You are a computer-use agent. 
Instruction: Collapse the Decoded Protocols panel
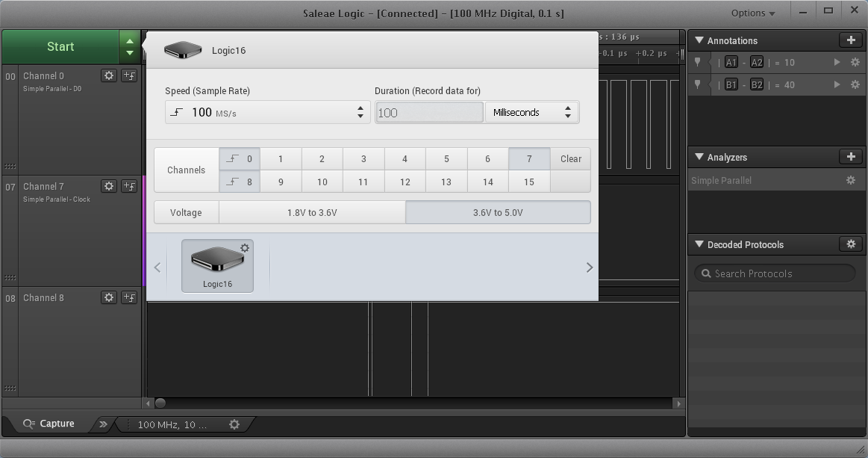tap(699, 244)
